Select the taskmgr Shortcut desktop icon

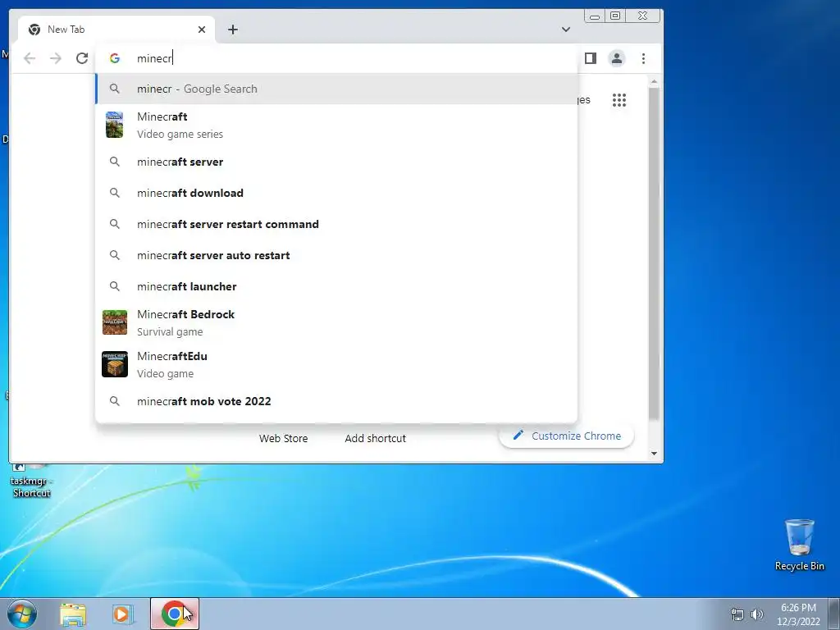[x=31, y=481]
